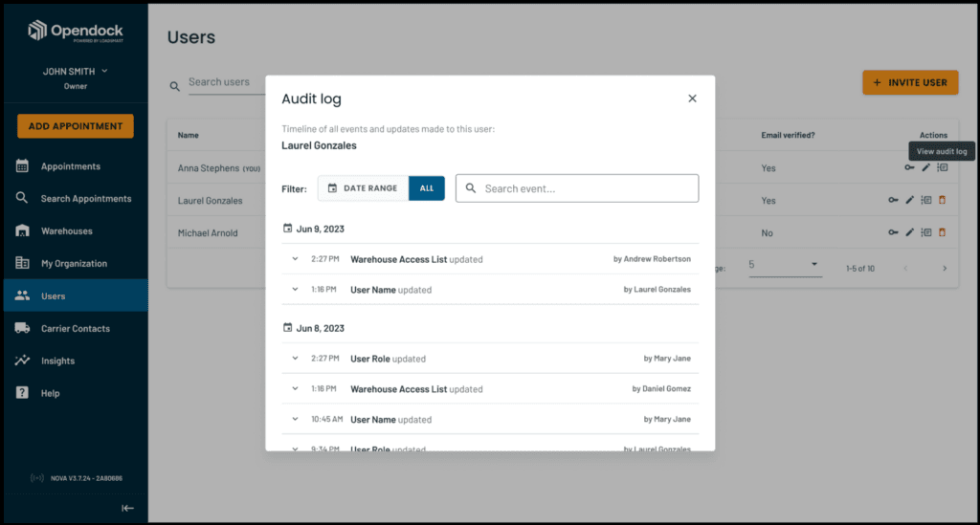
Task: Edit Laurel Gonzales with the pencil icon
Action: pos(909,200)
